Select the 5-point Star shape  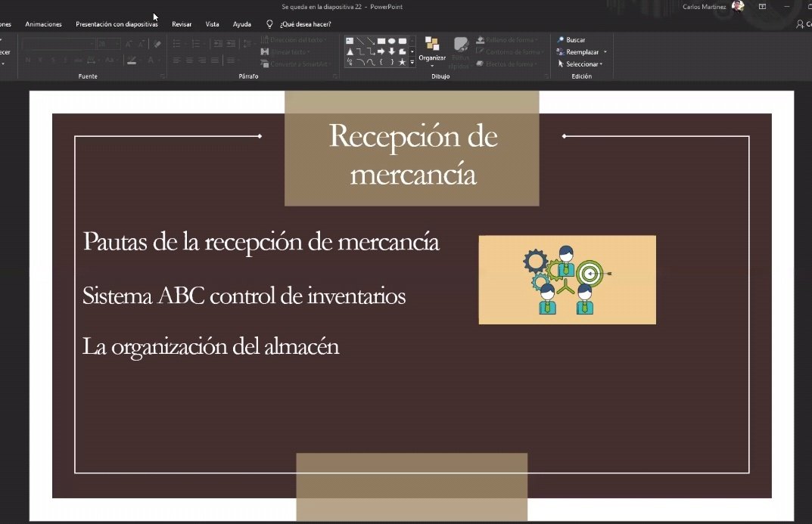pos(403,62)
